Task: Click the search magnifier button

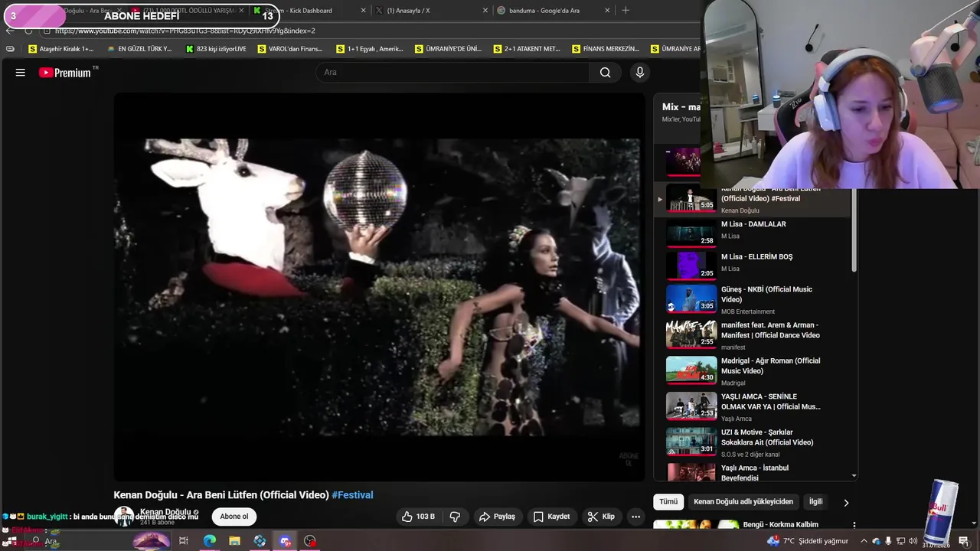Action: [x=605, y=72]
